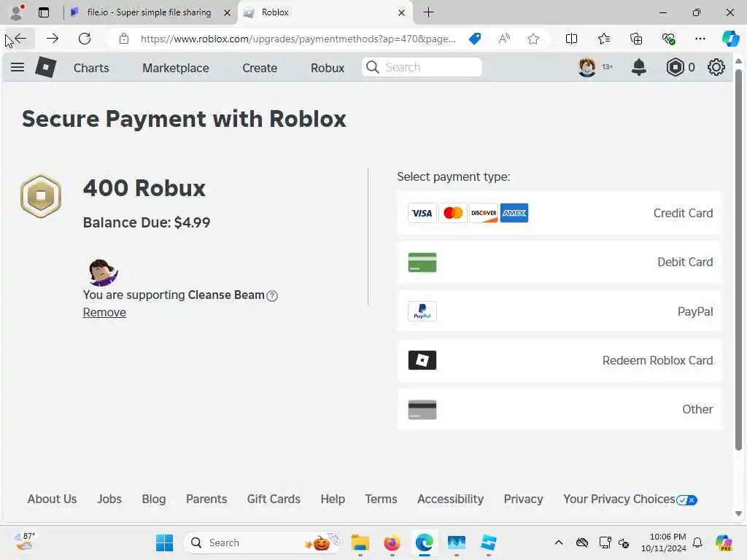Open the user avatar profile in navbar
The image size is (747, 560).
tap(587, 67)
